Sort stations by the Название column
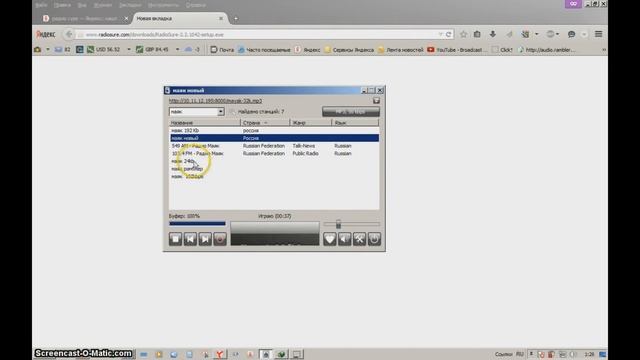 [205, 122]
